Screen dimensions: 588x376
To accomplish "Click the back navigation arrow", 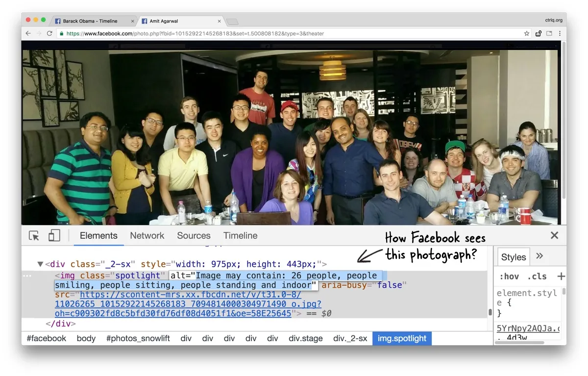I will (28, 33).
